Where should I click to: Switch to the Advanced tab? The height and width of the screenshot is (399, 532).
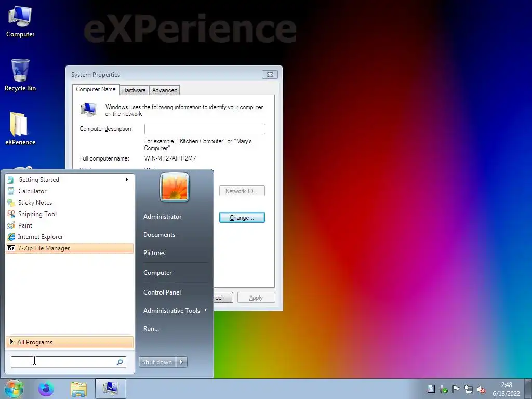click(x=165, y=90)
